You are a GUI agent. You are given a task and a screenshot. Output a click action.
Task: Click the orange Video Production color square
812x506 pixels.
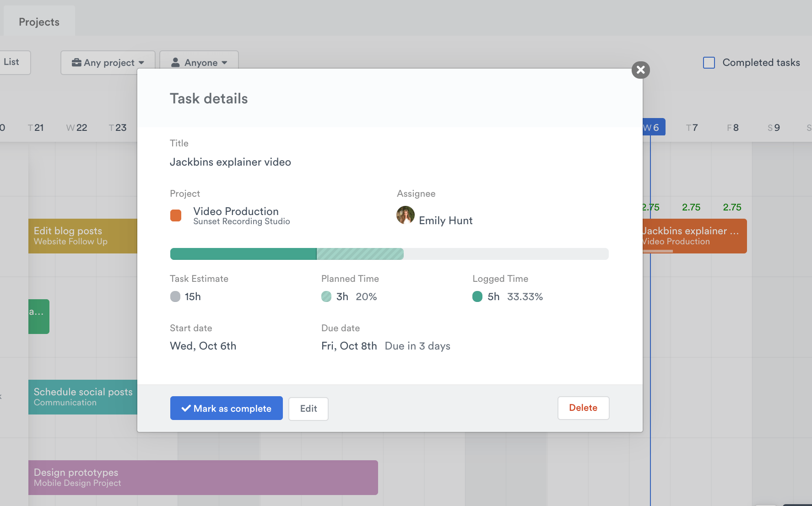176,215
